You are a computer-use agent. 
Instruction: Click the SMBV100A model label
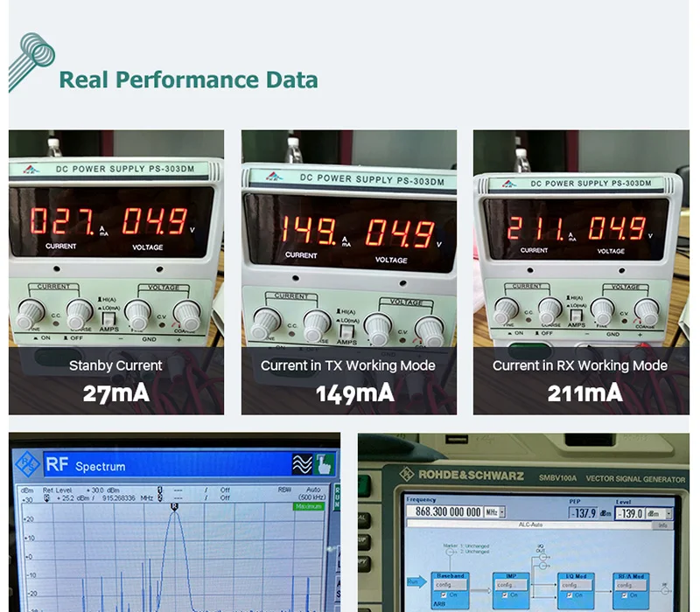click(557, 478)
